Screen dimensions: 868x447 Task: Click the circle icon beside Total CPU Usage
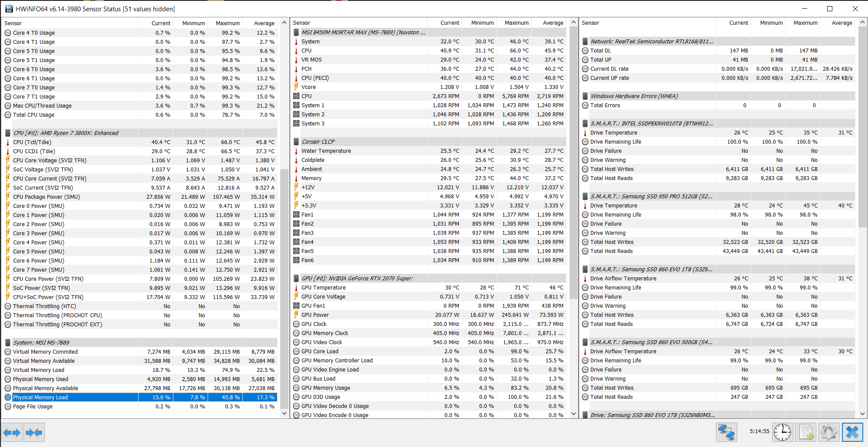[x=8, y=115]
